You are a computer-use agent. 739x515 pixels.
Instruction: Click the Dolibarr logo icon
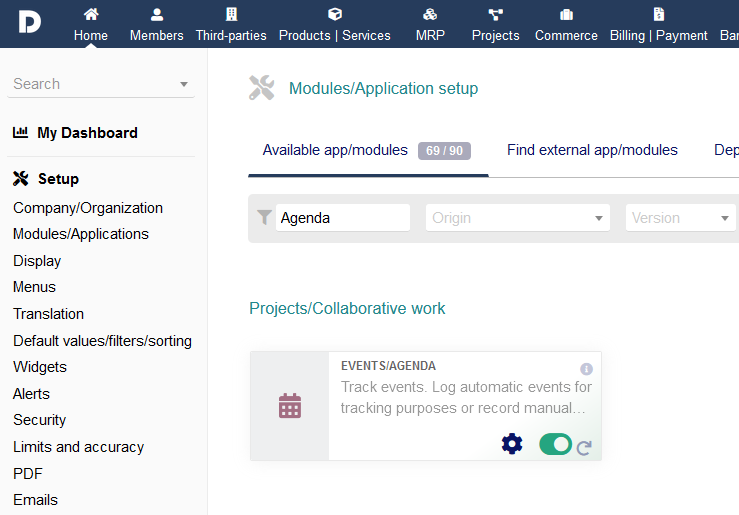(x=29, y=23)
